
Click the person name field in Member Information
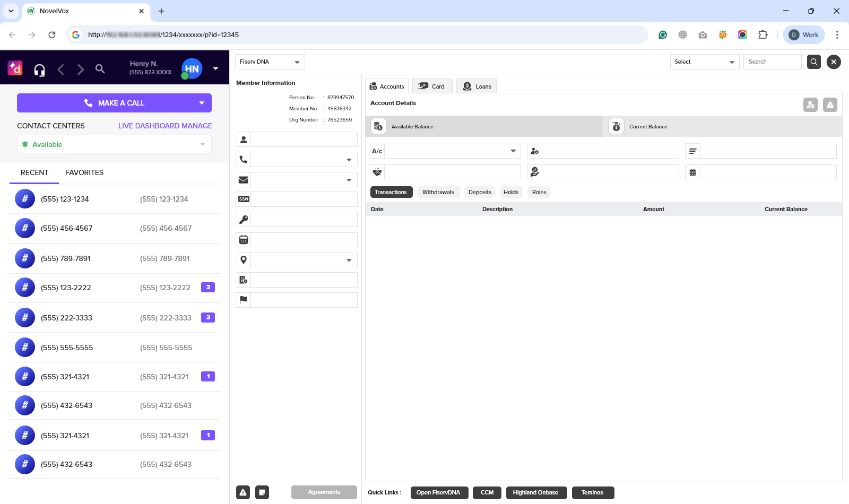(x=304, y=140)
